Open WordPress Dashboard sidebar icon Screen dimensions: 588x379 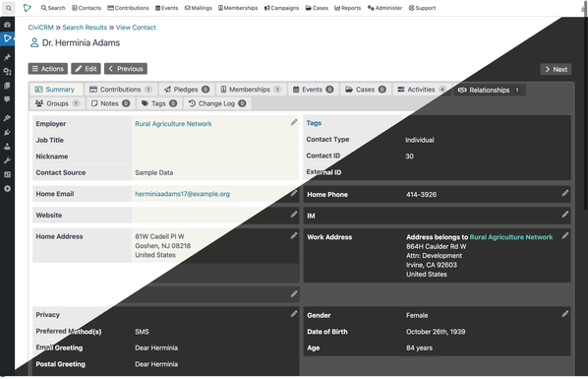click(x=7, y=25)
